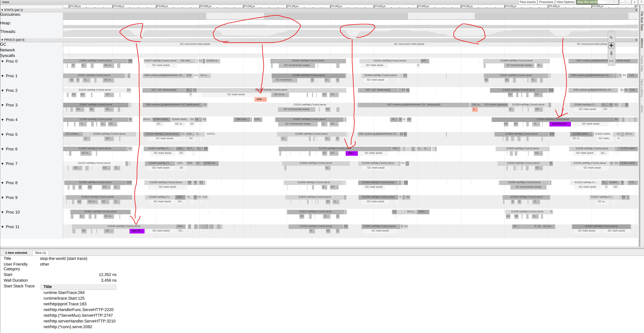Collapse the STATS (pid 1) section
644x333 pixels.
(2, 10)
